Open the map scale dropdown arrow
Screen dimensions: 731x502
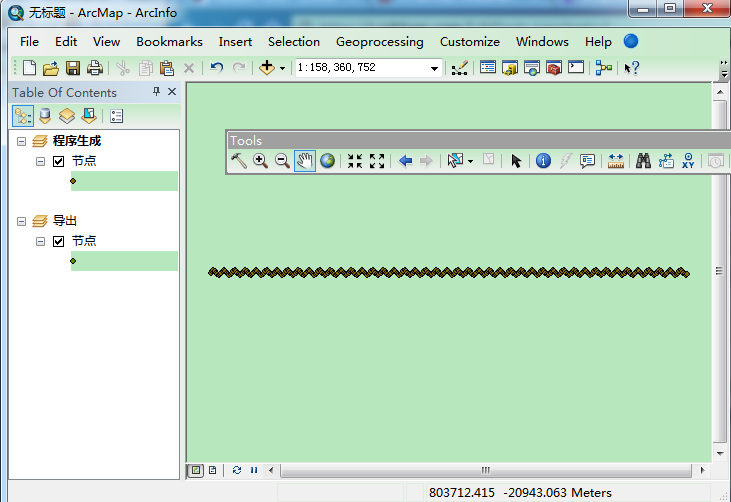pos(434,69)
